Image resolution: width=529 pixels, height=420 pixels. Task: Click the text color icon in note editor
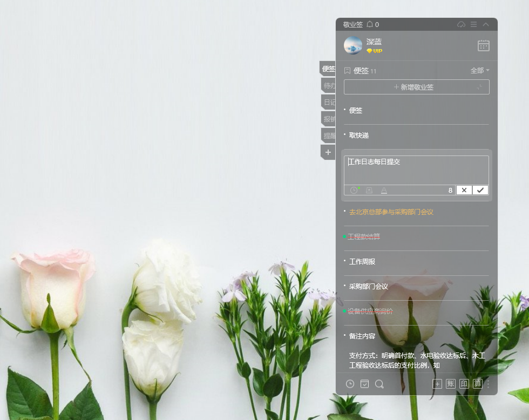[384, 190]
